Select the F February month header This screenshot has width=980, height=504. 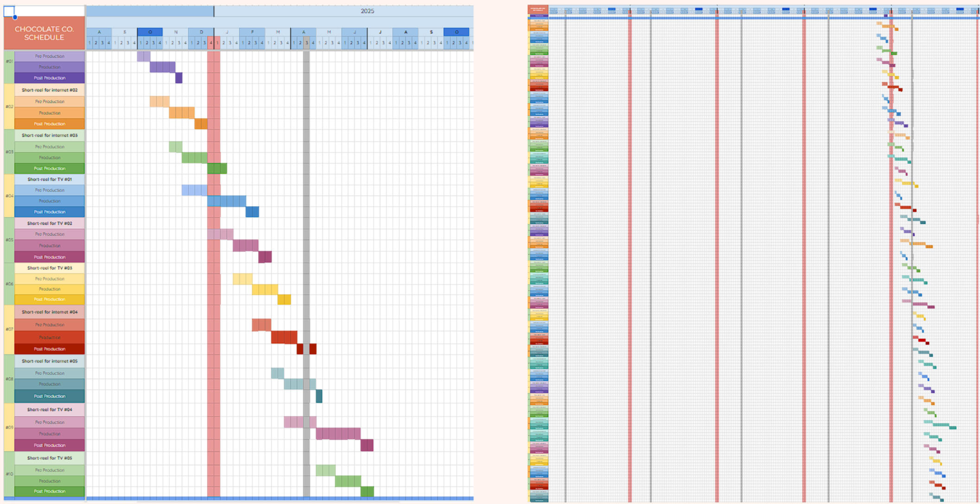point(252,32)
